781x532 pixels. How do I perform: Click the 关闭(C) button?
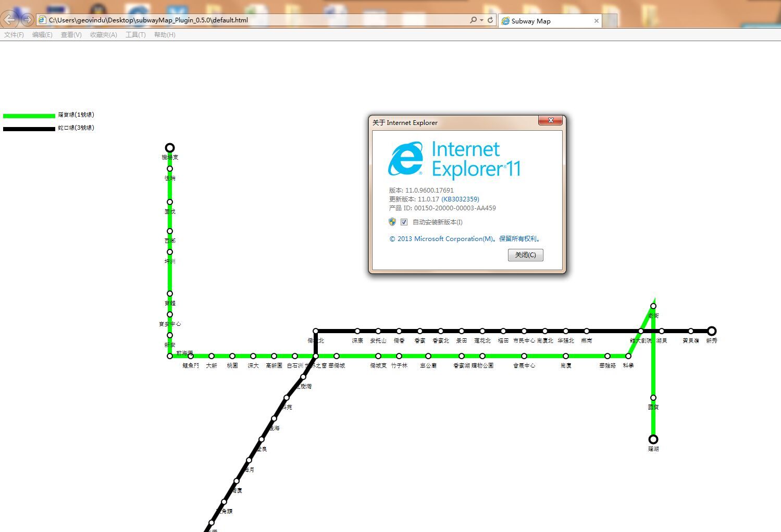(525, 255)
